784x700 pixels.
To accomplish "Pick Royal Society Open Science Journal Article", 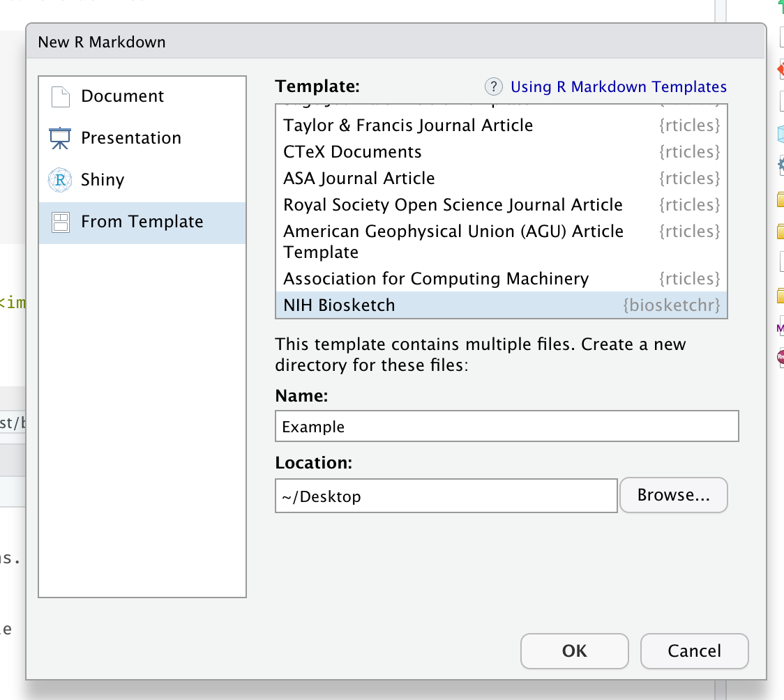I will pos(502,205).
